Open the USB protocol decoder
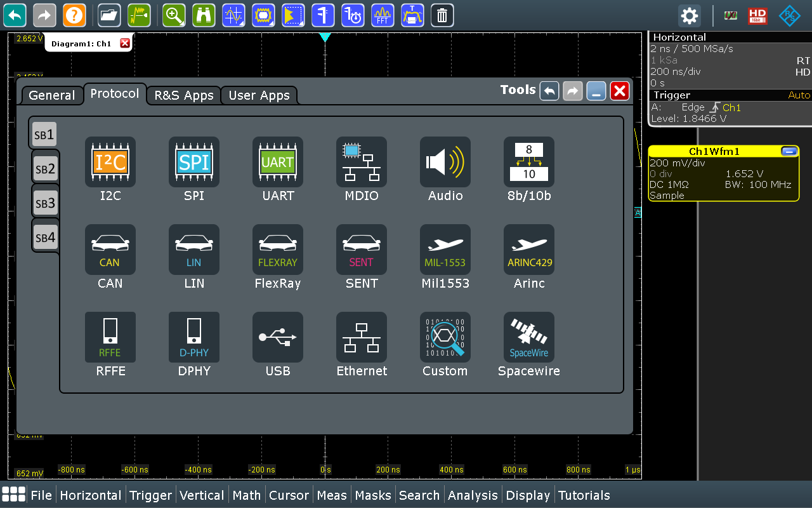Viewport: 812px width, 508px height. tap(278, 337)
